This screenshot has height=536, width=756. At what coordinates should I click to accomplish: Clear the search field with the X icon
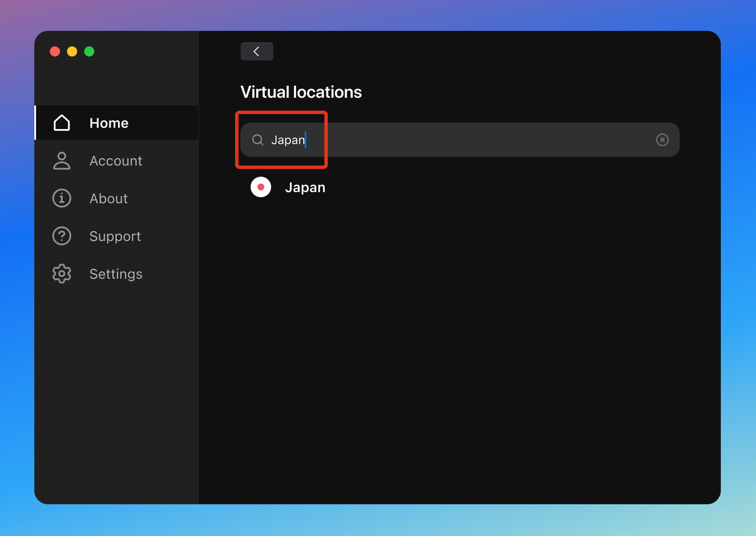(x=662, y=140)
